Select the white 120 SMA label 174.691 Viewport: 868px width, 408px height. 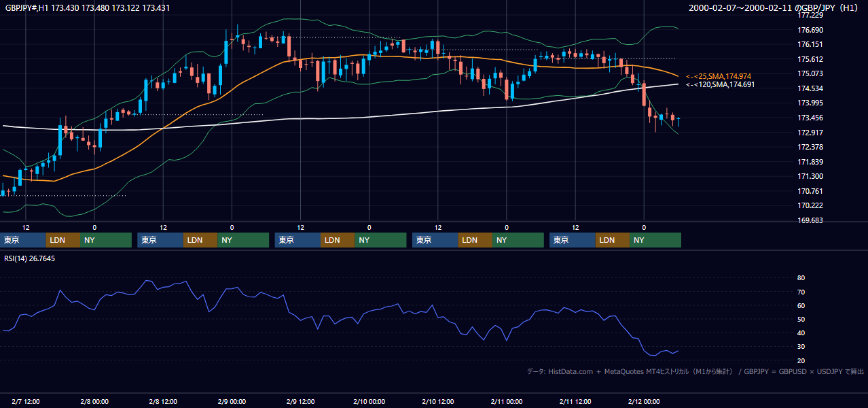[x=720, y=85]
